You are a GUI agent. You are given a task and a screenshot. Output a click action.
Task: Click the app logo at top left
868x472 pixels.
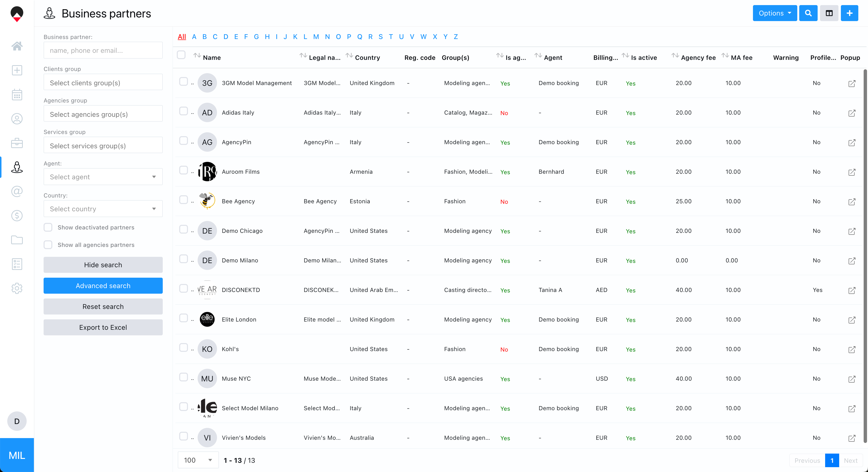coord(17,14)
